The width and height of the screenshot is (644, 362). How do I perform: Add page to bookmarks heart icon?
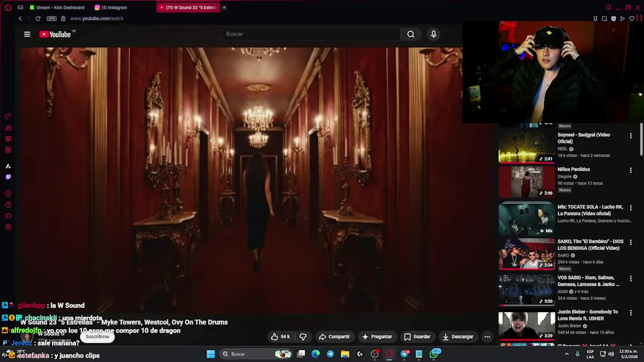[631, 19]
